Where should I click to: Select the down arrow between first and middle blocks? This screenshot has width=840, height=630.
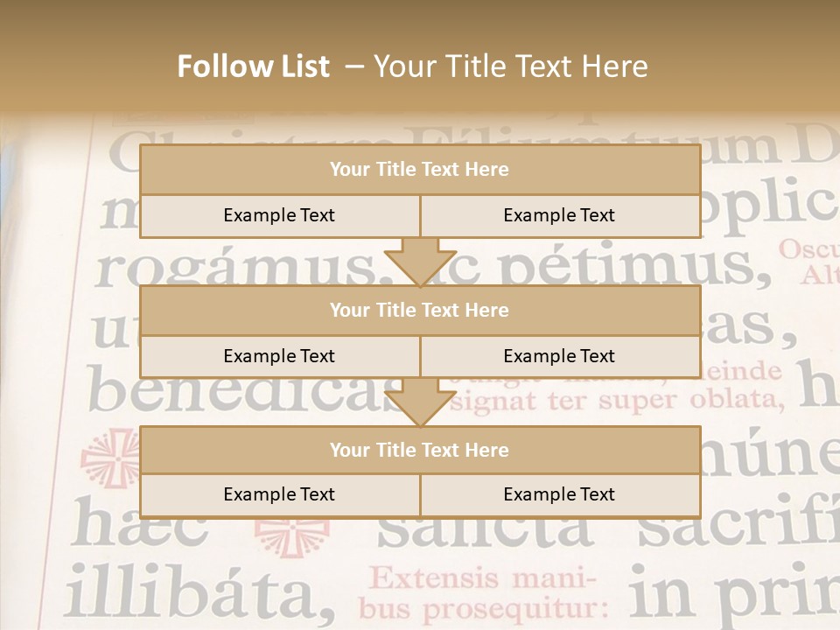click(421, 262)
